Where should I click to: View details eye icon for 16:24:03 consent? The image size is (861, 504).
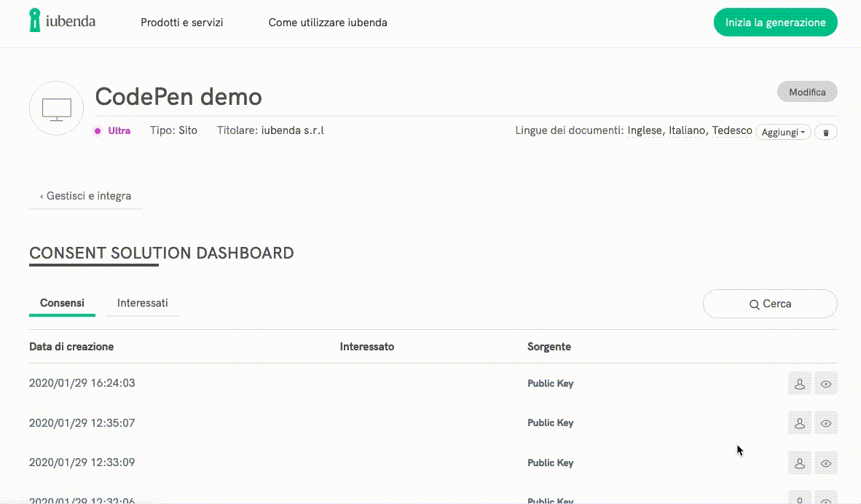pos(826,383)
